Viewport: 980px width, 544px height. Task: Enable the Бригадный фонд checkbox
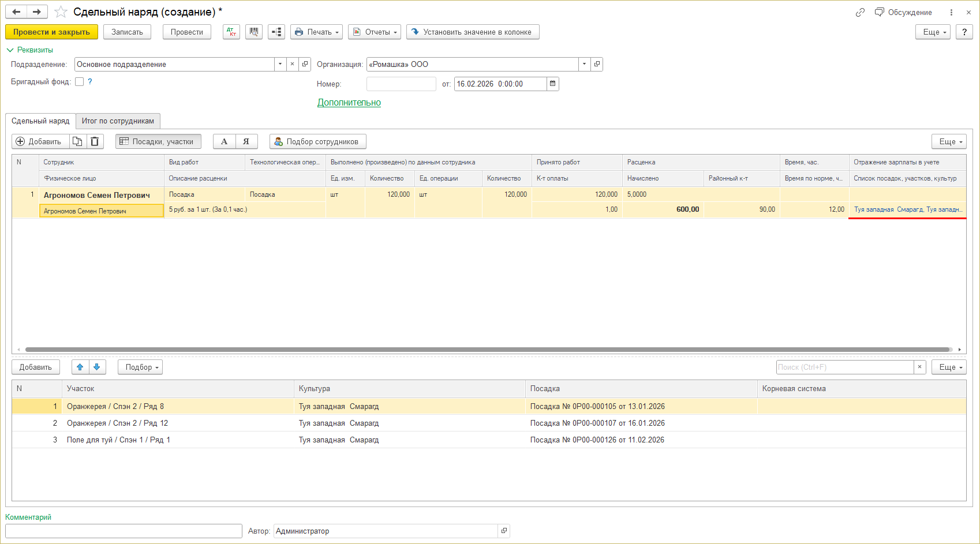click(80, 82)
